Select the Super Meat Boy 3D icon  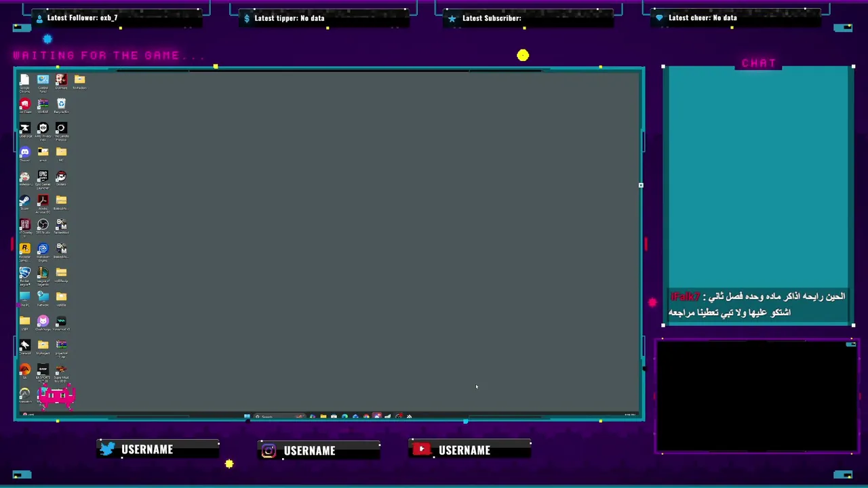pos(61,373)
